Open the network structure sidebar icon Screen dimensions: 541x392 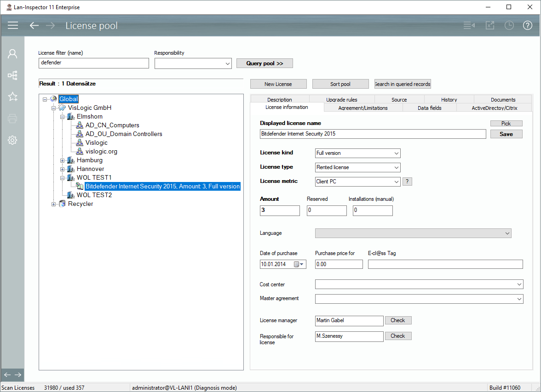(x=12, y=75)
